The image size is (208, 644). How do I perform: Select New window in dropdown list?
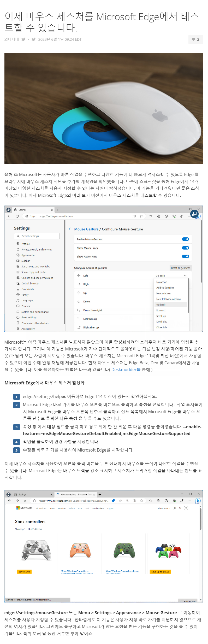(163, 294)
